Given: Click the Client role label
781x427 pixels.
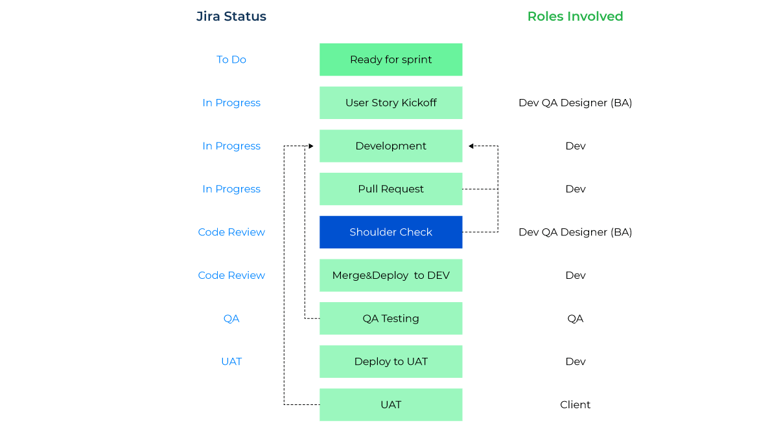Looking at the screenshot, I should 575,405.
